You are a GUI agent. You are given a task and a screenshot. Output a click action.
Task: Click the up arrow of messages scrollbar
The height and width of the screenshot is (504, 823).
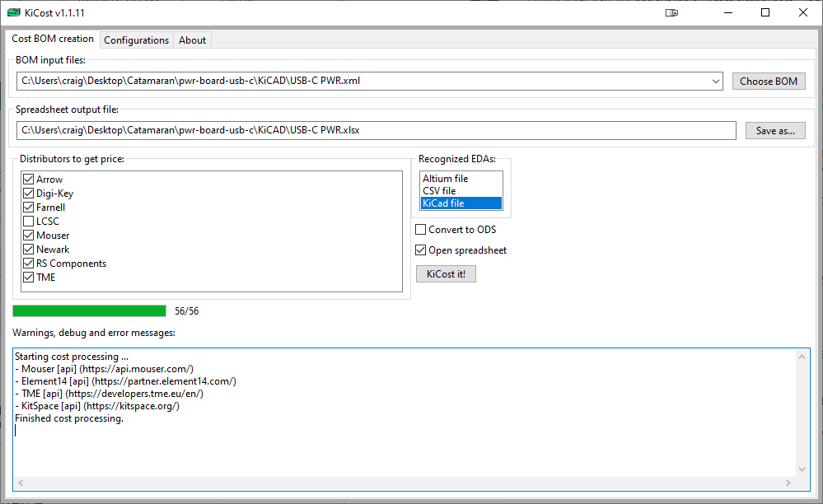coord(802,357)
